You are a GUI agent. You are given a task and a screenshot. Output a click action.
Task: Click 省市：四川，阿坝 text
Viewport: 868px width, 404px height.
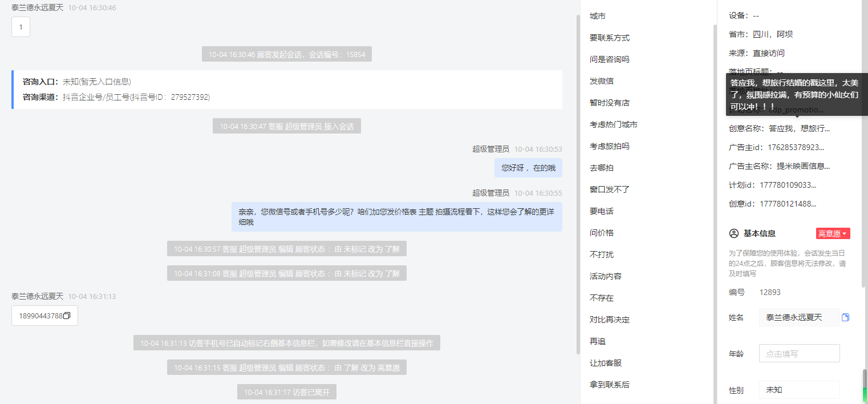click(761, 34)
